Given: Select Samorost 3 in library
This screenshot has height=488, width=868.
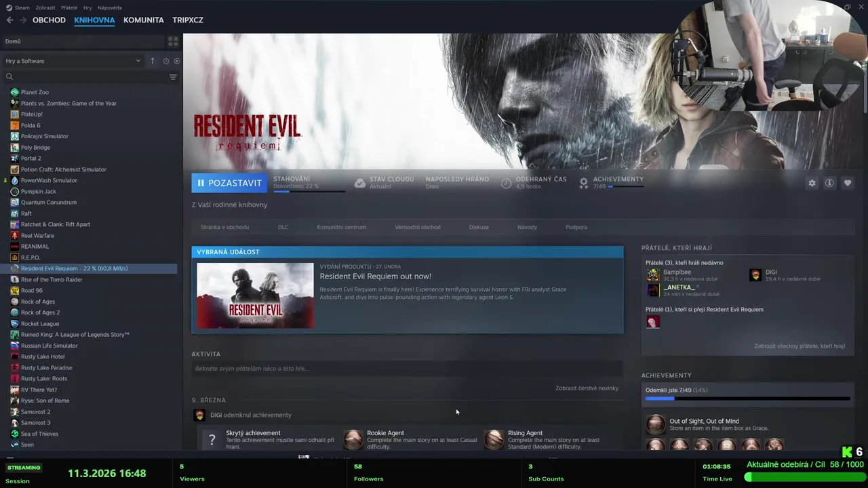Looking at the screenshot, I should tap(35, 423).
